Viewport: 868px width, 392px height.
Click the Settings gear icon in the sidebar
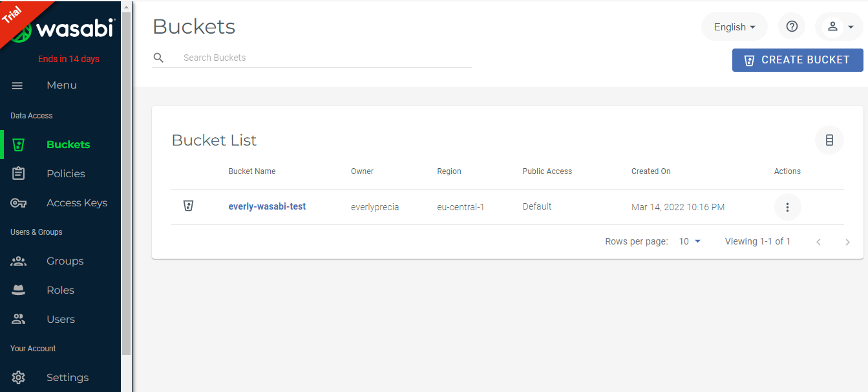[19, 377]
